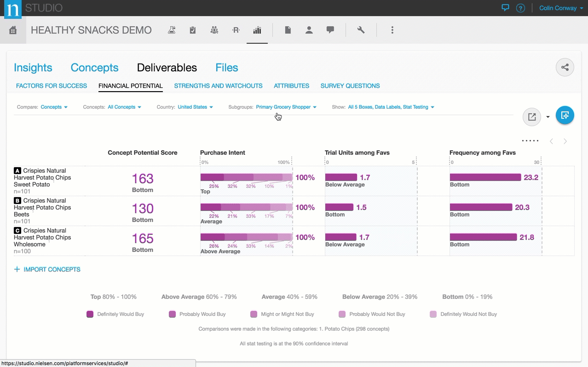Image resolution: width=588 pixels, height=367 pixels.
Task: Open the All Concepts dropdown
Action: click(124, 107)
